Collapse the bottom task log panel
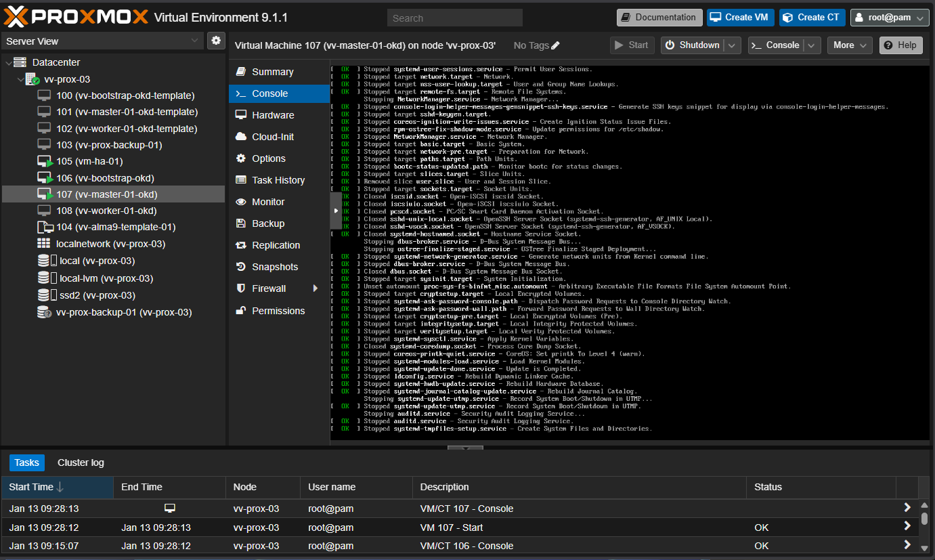Viewport: 935px width, 560px height. point(465,448)
